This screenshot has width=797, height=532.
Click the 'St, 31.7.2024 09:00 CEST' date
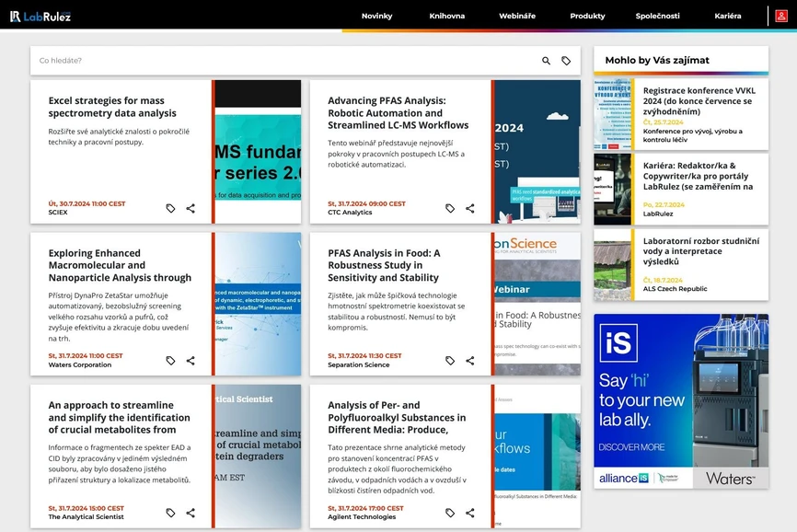point(366,203)
